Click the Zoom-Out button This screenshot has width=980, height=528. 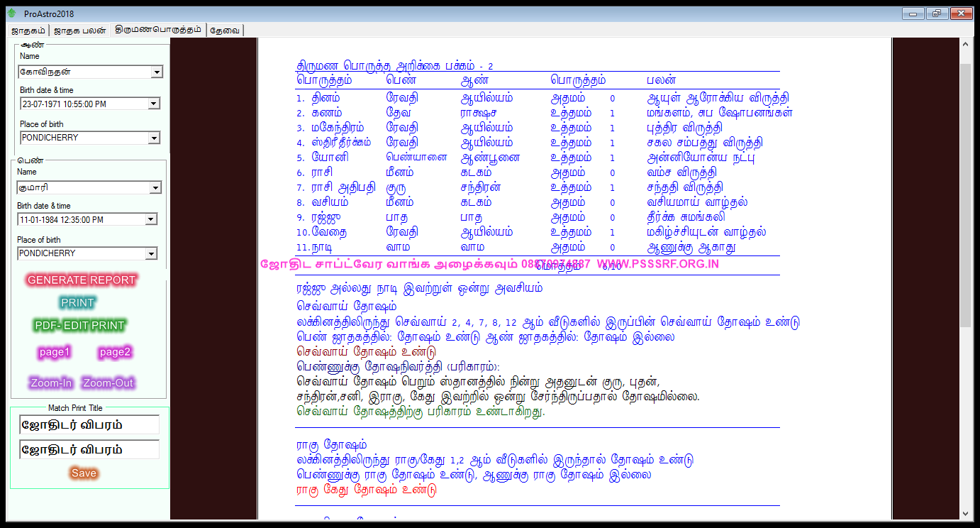108,383
